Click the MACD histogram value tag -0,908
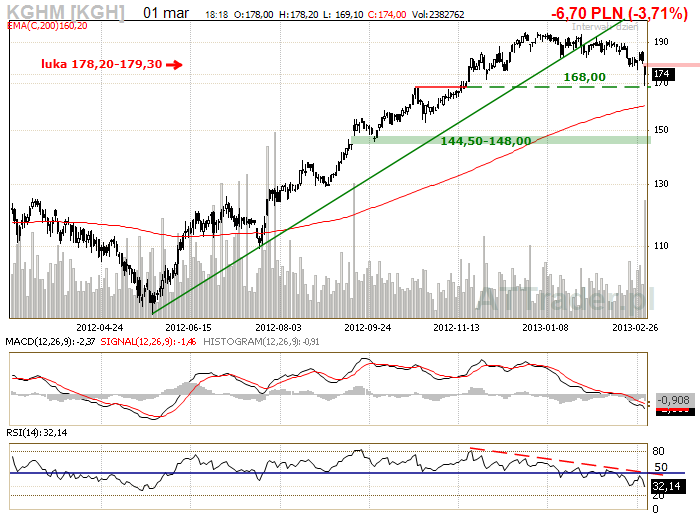Screen dimensions: 700x522 pyautogui.click(x=675, y=401)
